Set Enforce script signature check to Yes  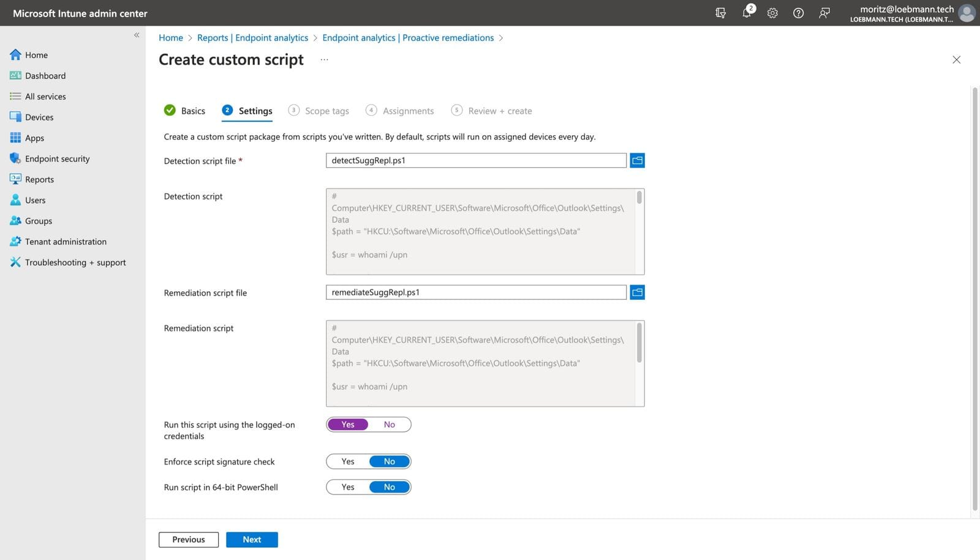(348, 462)
